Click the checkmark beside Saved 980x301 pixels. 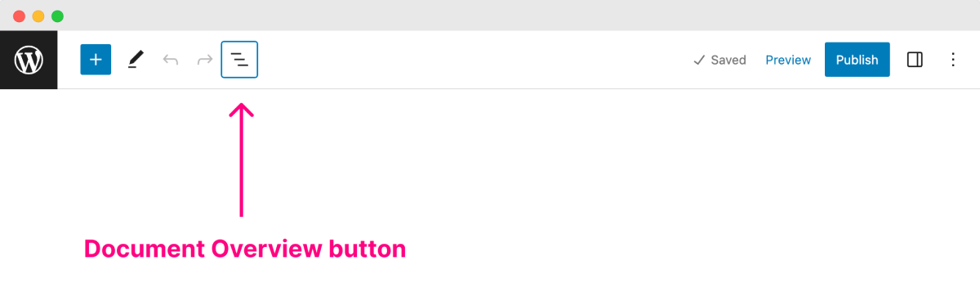coord(699,60)
